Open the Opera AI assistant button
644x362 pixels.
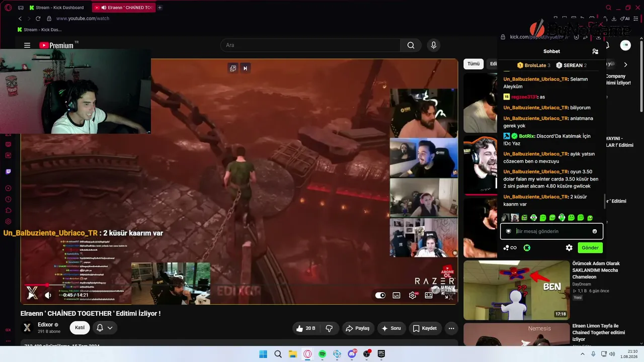[x=625, y=19]
